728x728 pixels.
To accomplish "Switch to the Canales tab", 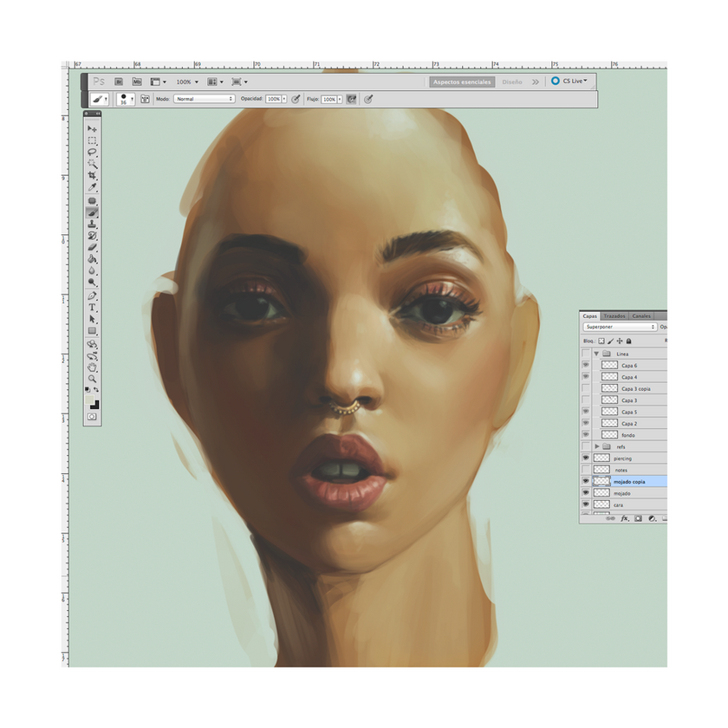I will [641, 315].
